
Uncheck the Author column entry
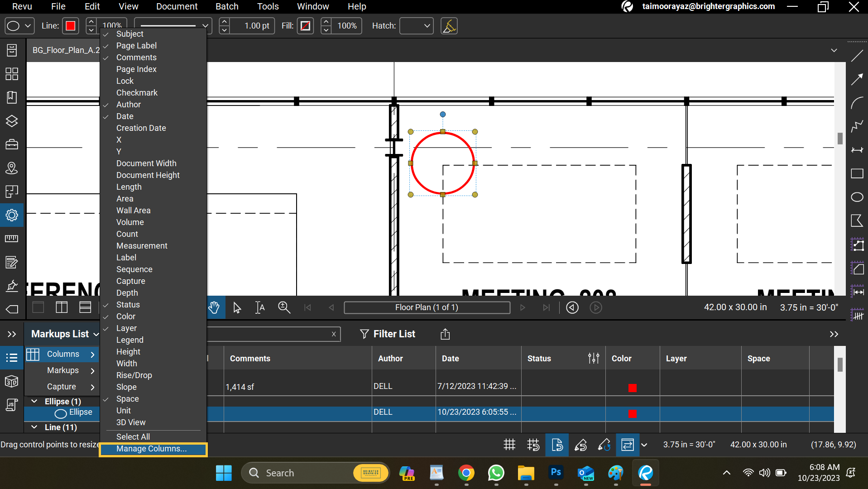[128, 104]
